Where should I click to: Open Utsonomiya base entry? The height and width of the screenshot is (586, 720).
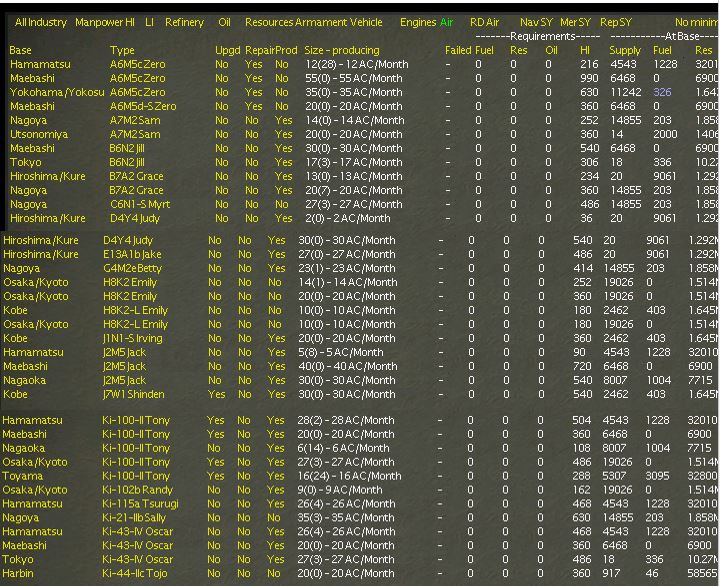coord(39,134)
